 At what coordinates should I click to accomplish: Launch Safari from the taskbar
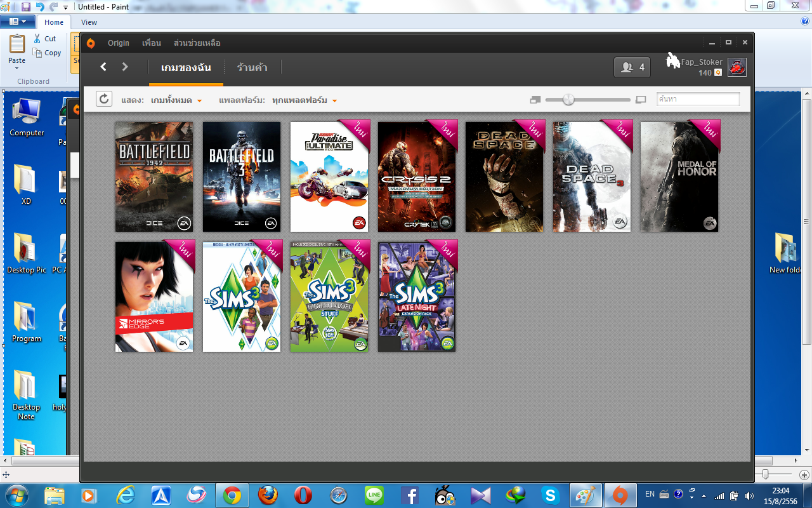338,495
